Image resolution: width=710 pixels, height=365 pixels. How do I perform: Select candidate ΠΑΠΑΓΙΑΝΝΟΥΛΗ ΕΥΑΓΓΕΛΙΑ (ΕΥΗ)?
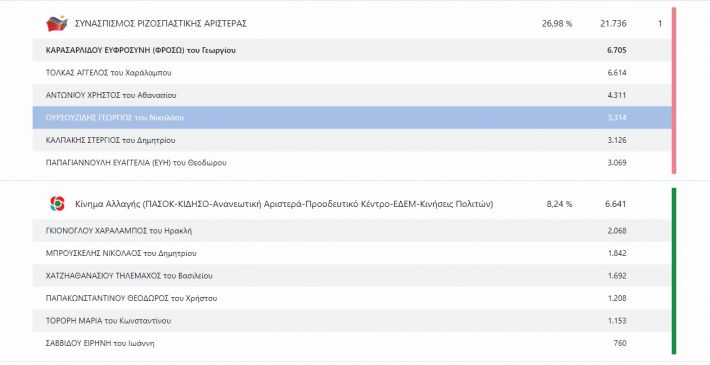[136, 163]
